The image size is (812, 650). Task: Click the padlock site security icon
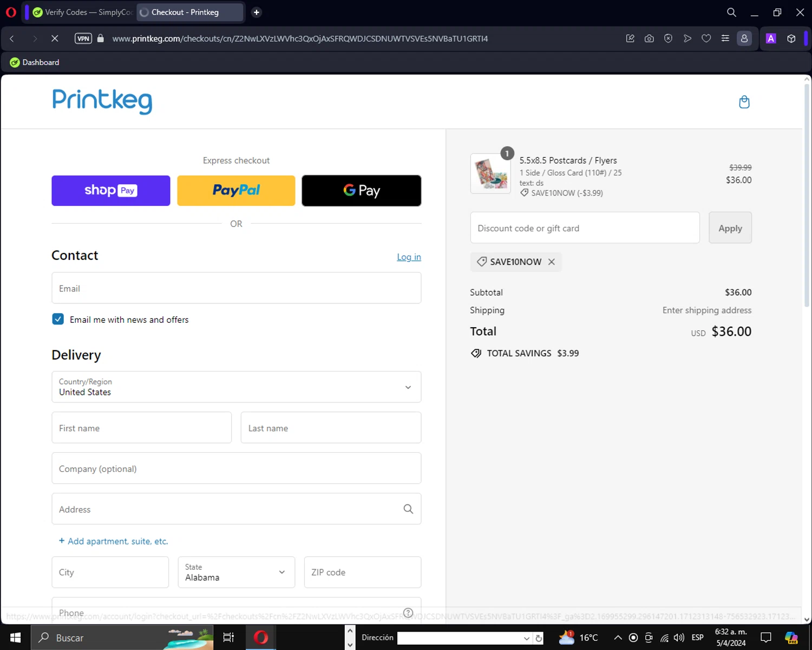pos(100,38)
